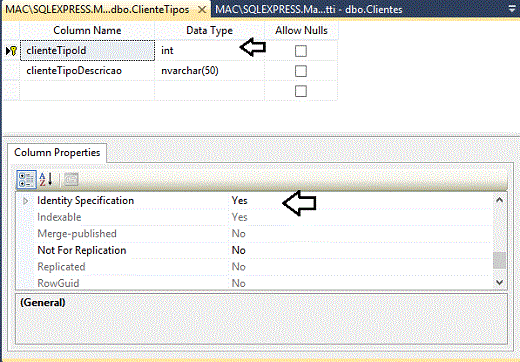Click the primary key icon on the clienteTipoId row

(12, 51)
